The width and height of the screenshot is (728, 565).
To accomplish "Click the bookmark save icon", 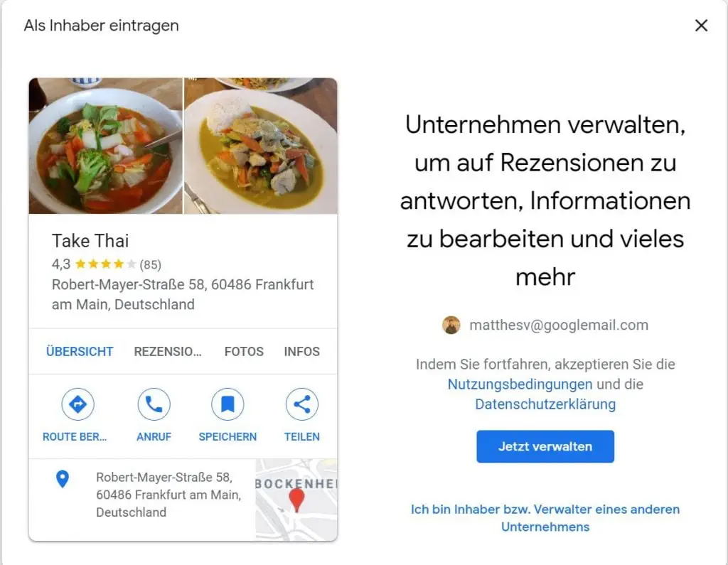I will pos(227,404).
